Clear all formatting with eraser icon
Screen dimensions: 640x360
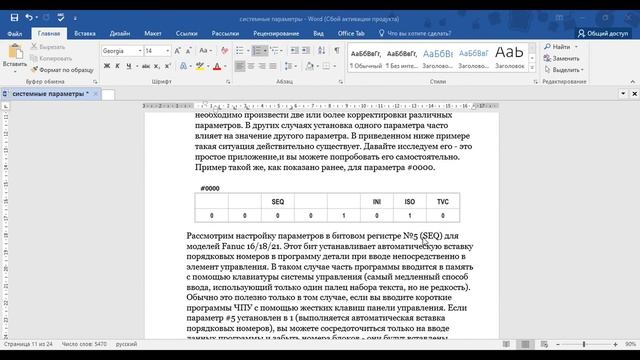(x=224, y=51)
